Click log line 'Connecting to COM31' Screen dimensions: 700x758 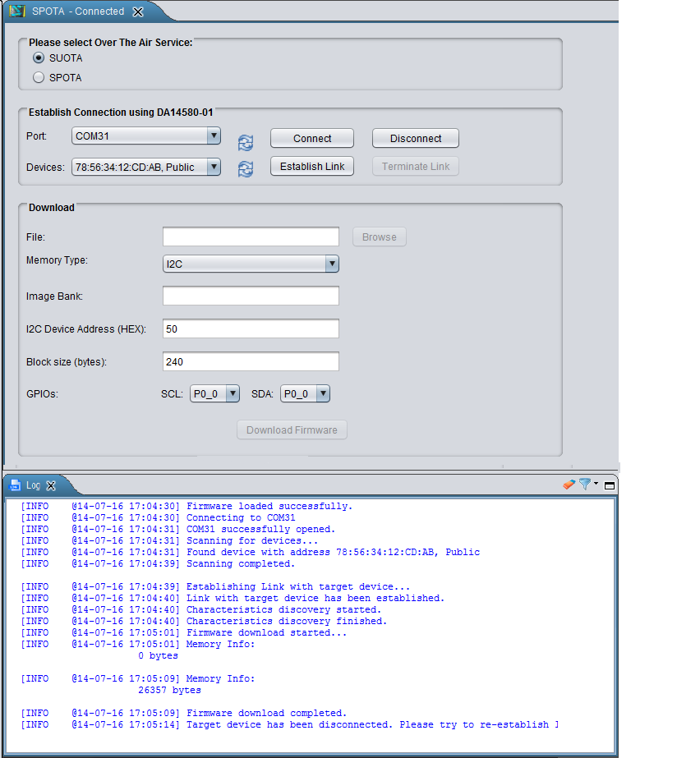[x=241, y=517]
